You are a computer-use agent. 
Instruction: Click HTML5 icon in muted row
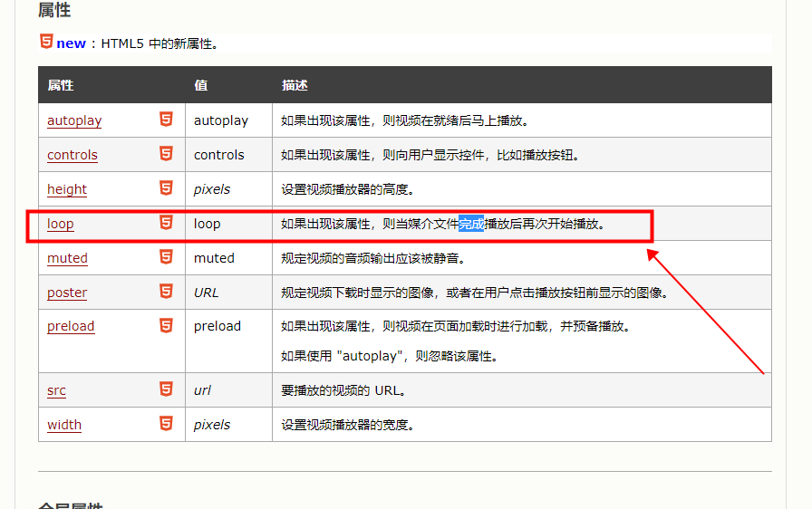coord(166,256)
